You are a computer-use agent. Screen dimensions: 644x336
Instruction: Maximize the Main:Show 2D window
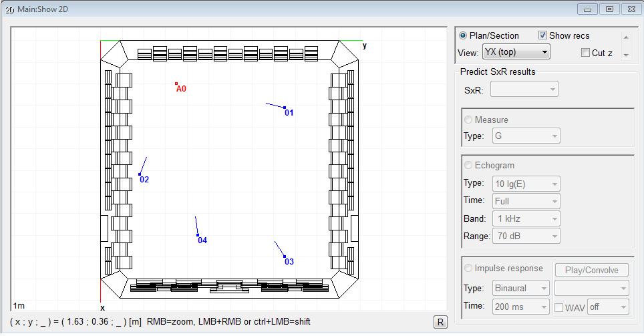(x=609, y=9)
